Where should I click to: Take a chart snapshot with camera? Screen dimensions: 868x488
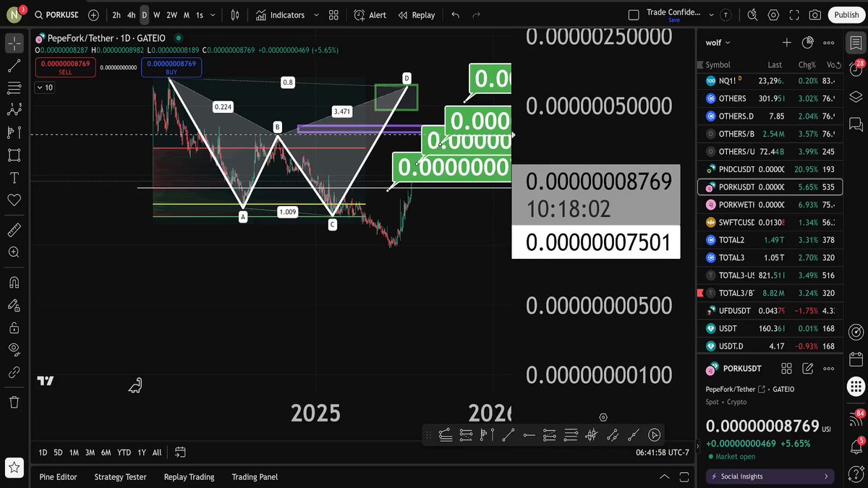[815, 14]
